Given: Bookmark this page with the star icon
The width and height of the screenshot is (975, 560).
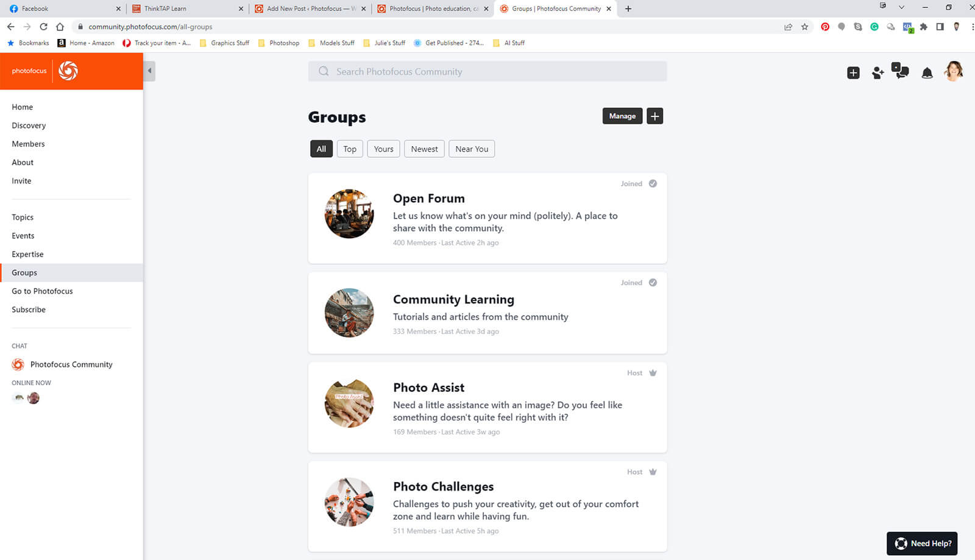Looking at the screenshot, I should (x=804, y=27).
